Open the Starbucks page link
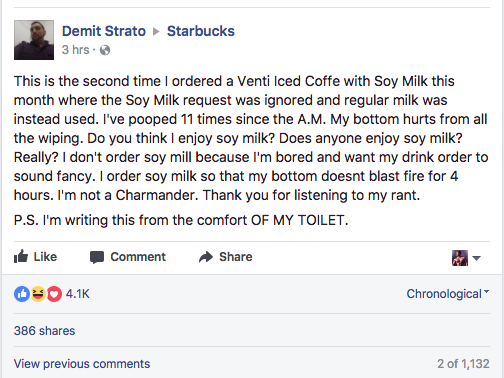 coord(201,31)
